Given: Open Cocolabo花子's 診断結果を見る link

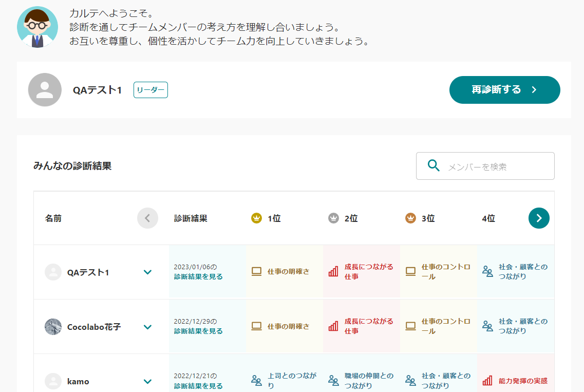Looking at the screenshot, I should [x=198, y=331].
